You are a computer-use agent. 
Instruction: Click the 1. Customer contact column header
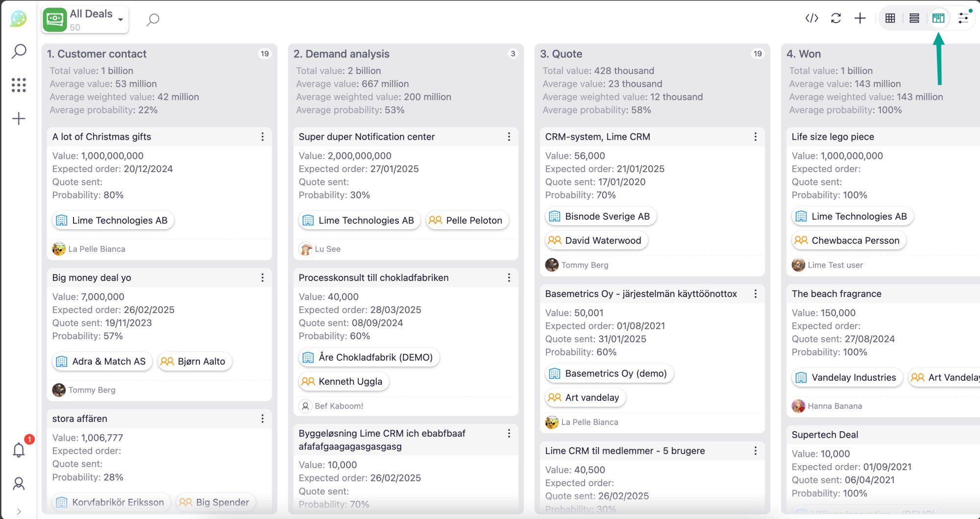click(x=97, y=54)
